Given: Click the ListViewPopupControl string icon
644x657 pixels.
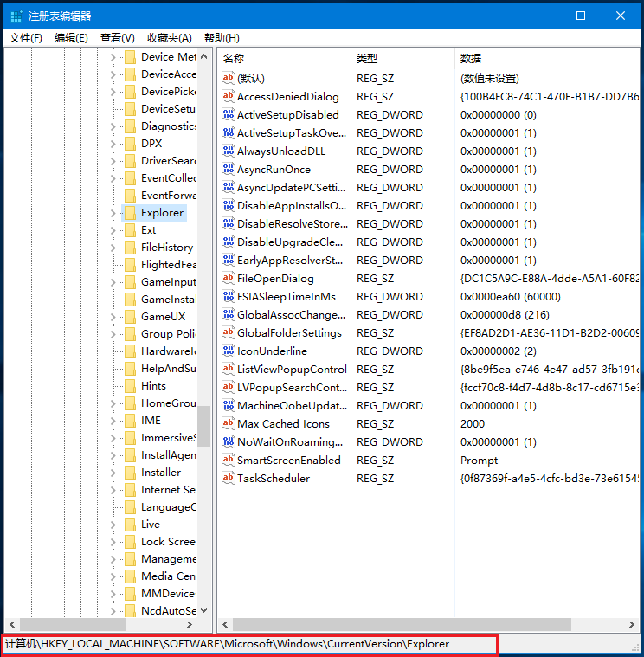Looking at the screenshot, I should coord(229,369).
